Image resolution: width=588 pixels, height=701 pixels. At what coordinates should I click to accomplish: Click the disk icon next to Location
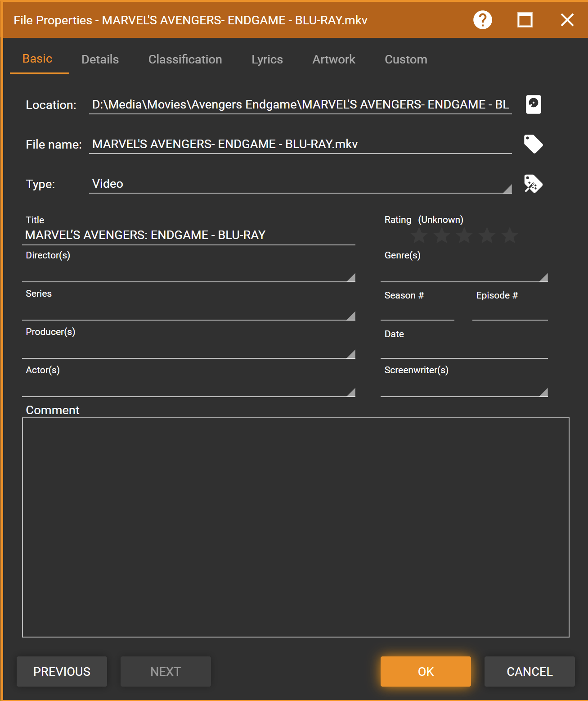click(x=533, y=104)
